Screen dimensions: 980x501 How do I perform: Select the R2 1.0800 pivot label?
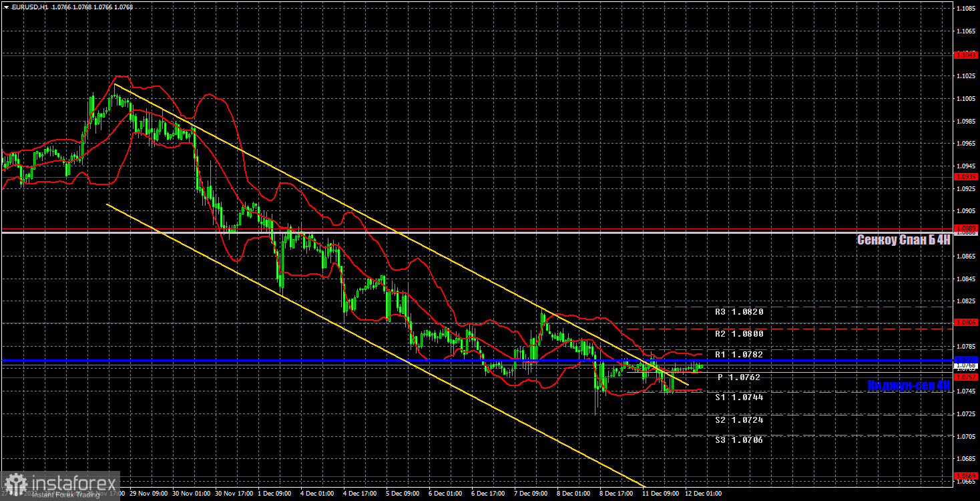[739, 333]
